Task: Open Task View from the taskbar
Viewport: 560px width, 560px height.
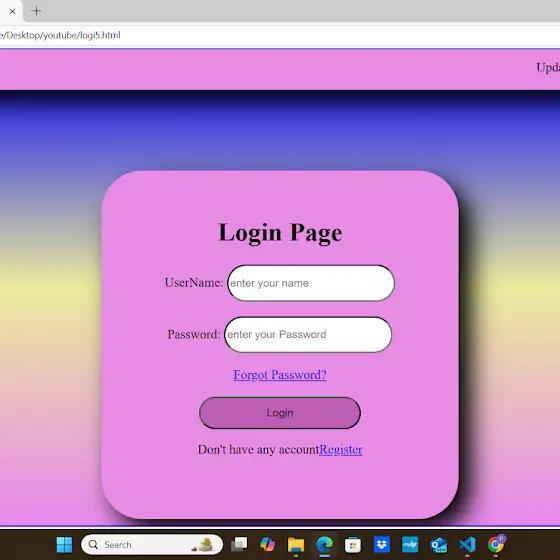Action: (x=239, y=545)
